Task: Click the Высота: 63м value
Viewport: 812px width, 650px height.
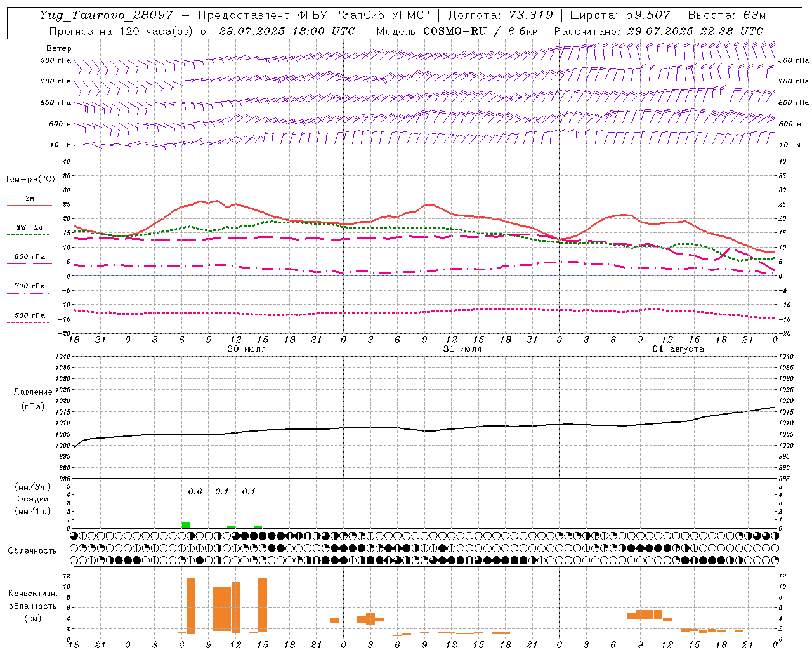Action: tap(726, 15)
